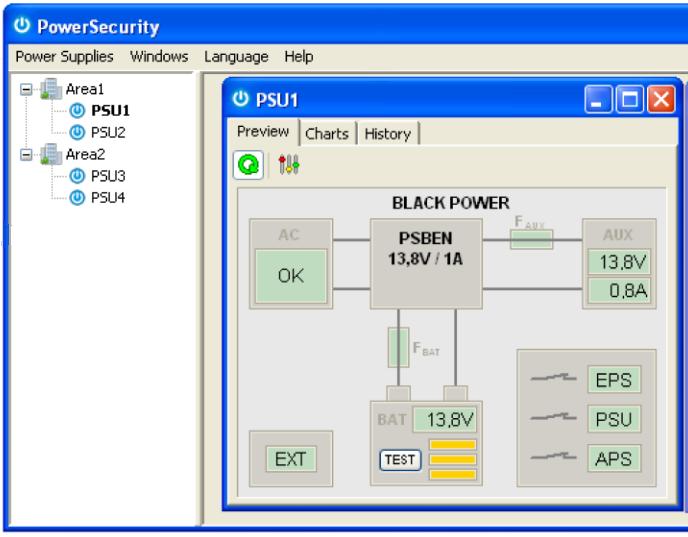The width and height of the screenshot is (688, 537).
Task: Select Area2 label in the tree
Action: [x=86, y=154]
